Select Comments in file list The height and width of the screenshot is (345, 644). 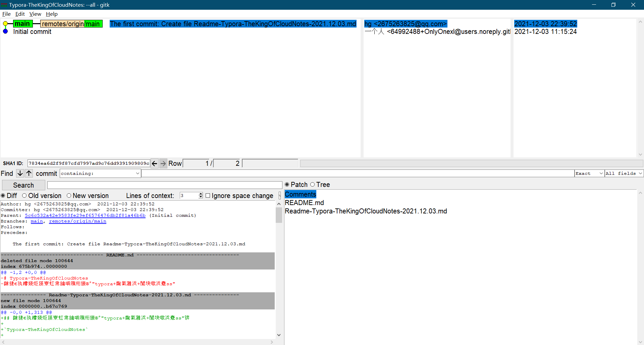click(301, 194)
